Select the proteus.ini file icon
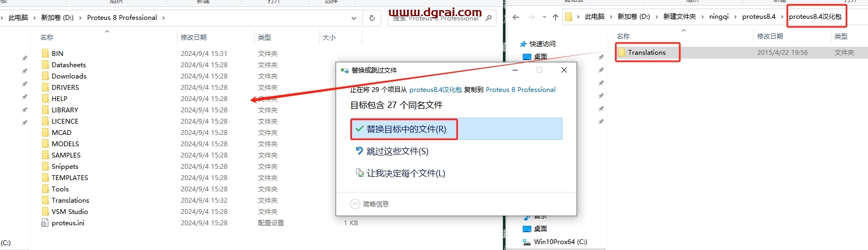The width and height of the screenshot is (868, 250). coord(45,223)
